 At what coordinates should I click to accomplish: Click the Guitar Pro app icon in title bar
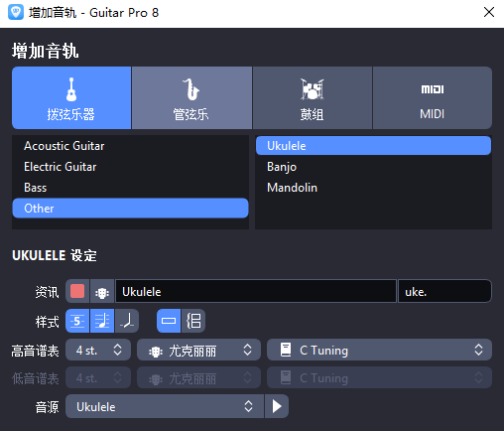tap(16, 12)
